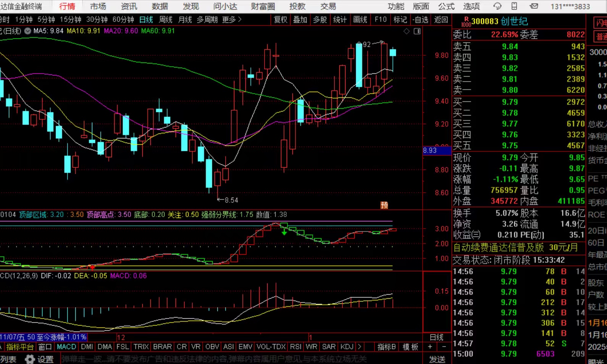Select the 日线 daily period
The width and height of the screenshot is (607, 364).
pyautogui.click(x=146, y=19)
